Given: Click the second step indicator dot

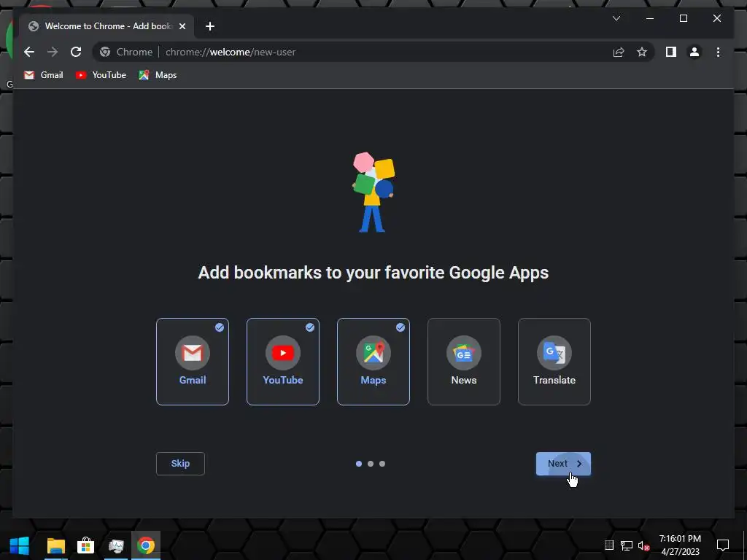Looking at the screenshot, I should [371, 463].
